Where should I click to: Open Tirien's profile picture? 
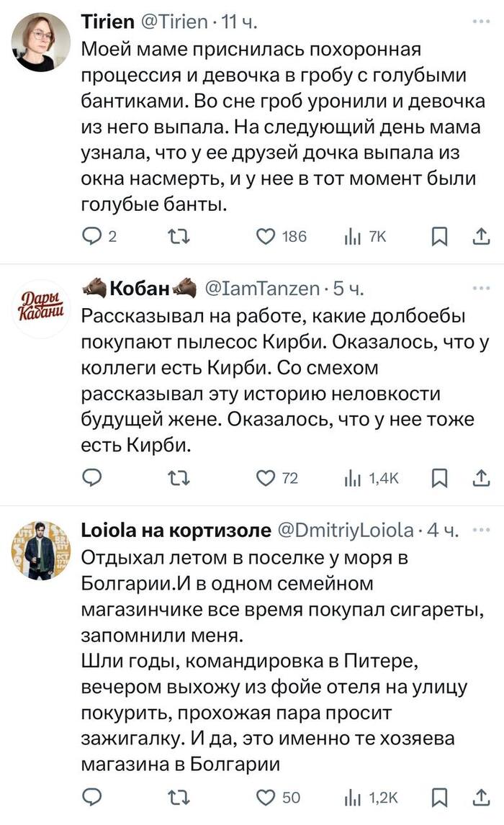click(42, 42)
